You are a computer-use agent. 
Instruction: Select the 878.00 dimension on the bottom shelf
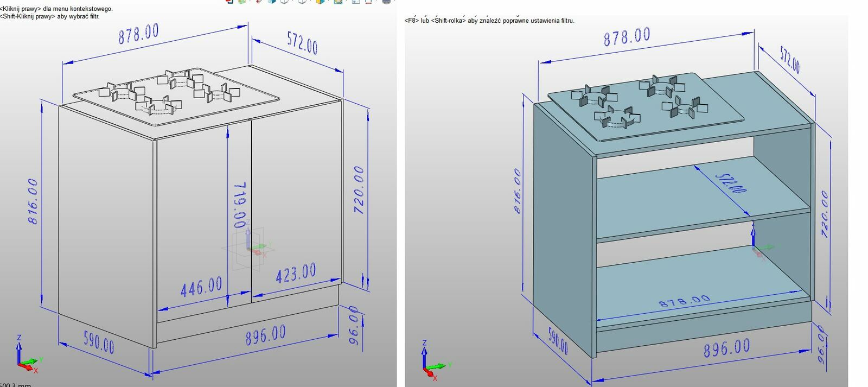click(x=684, y=301)
